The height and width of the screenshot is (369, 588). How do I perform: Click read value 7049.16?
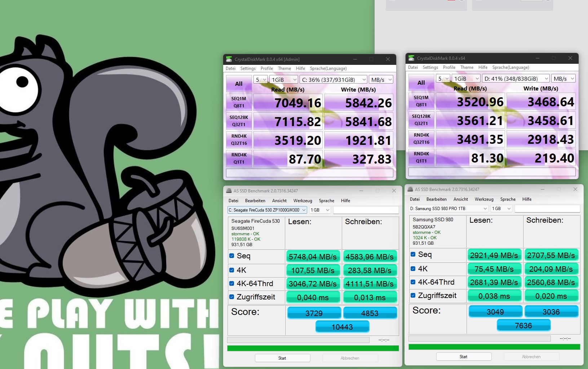click(288, 103)
